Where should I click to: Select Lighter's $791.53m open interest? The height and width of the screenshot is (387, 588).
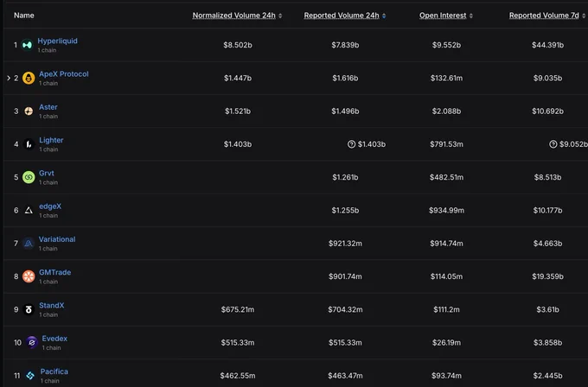(447, 144)
